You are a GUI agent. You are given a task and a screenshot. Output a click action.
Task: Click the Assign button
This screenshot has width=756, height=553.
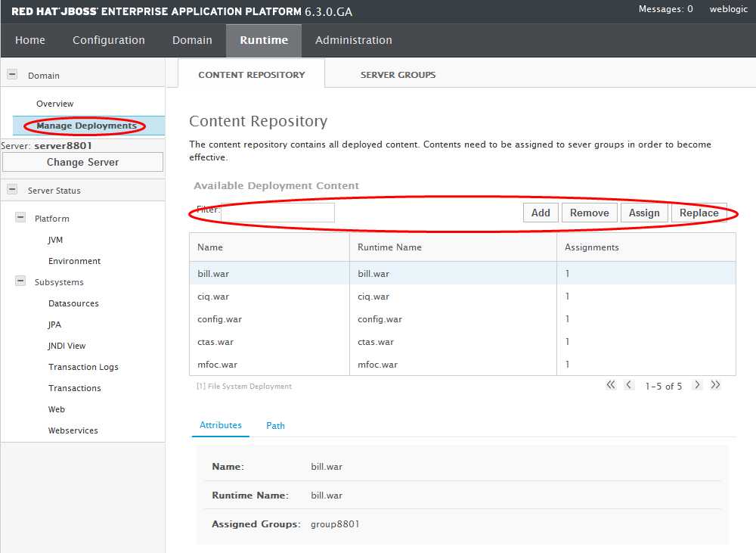643,213
